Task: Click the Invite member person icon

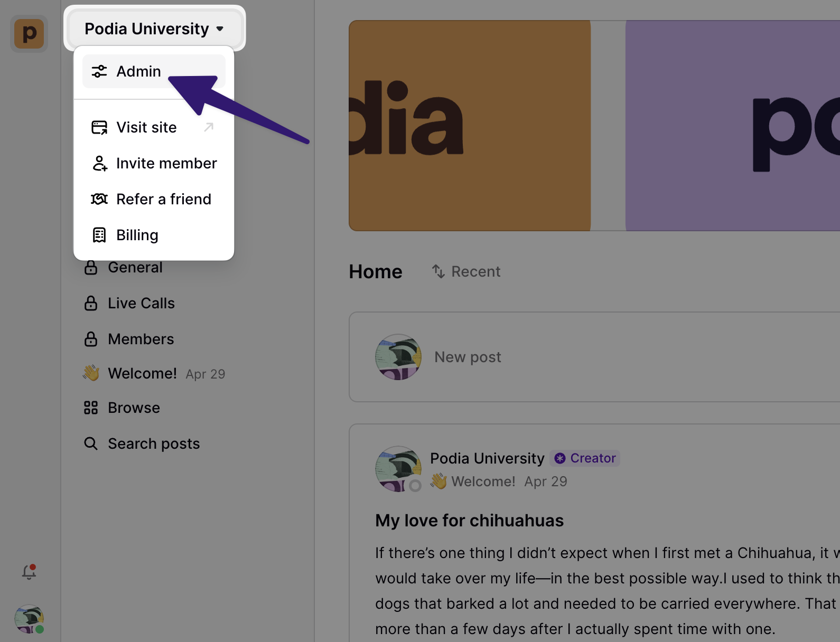Action: (99, 163)
